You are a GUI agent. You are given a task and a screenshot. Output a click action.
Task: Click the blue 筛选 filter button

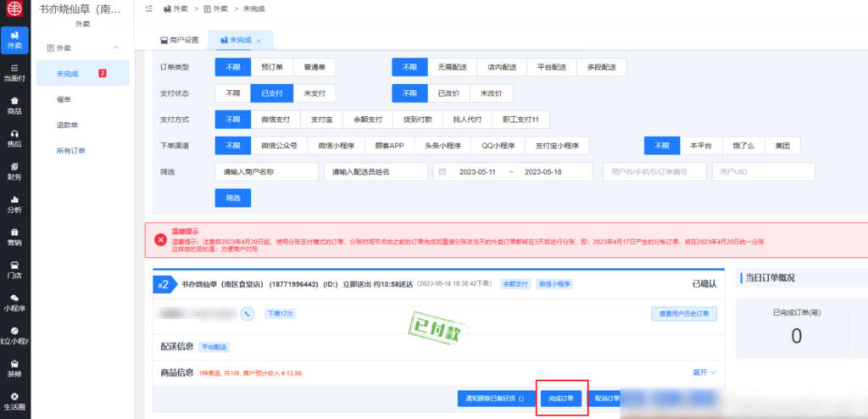[x=232, y=198]
